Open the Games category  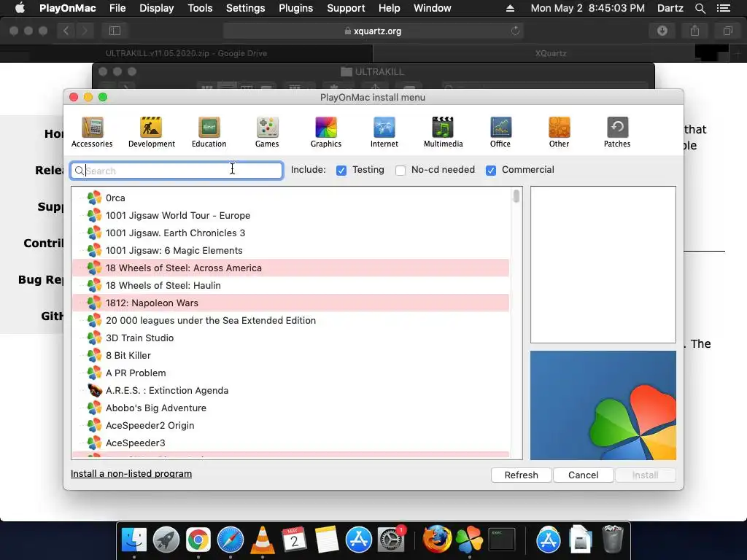point(267,133)
